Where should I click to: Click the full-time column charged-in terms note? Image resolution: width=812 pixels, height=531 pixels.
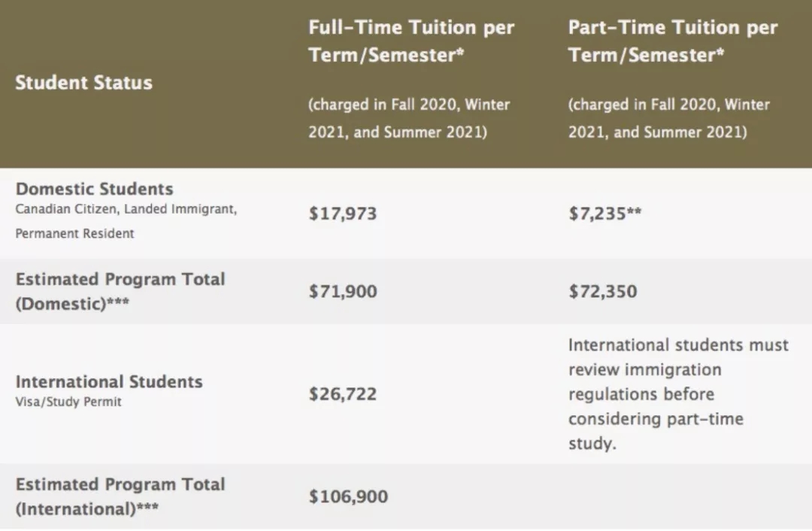[x=409, y=118]
